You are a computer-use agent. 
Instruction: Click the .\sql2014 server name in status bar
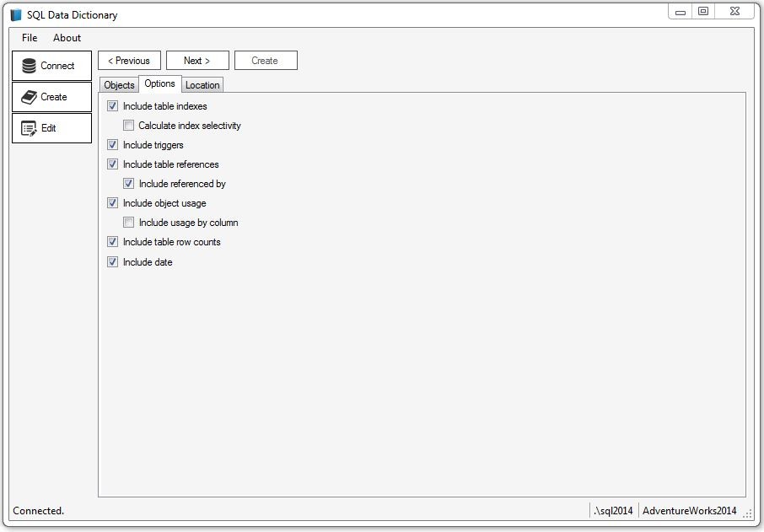(x=613, y=511)
